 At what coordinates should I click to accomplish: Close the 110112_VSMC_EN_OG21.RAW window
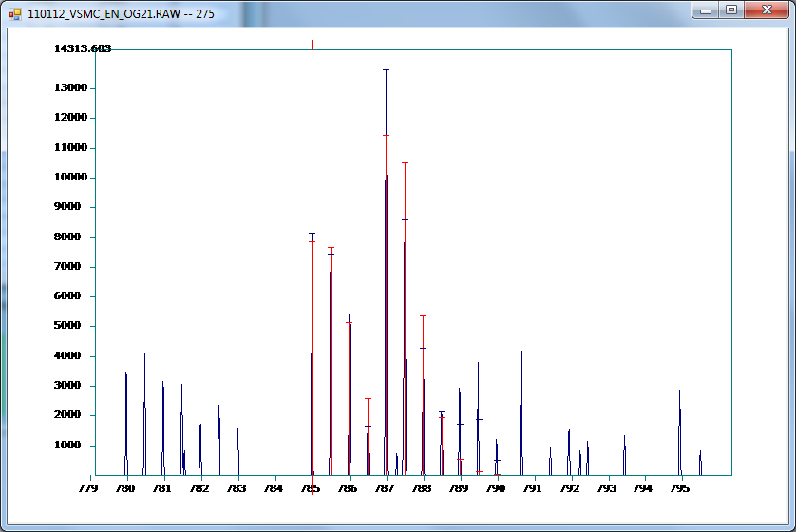pyautogui.click(x=766, y=9)
